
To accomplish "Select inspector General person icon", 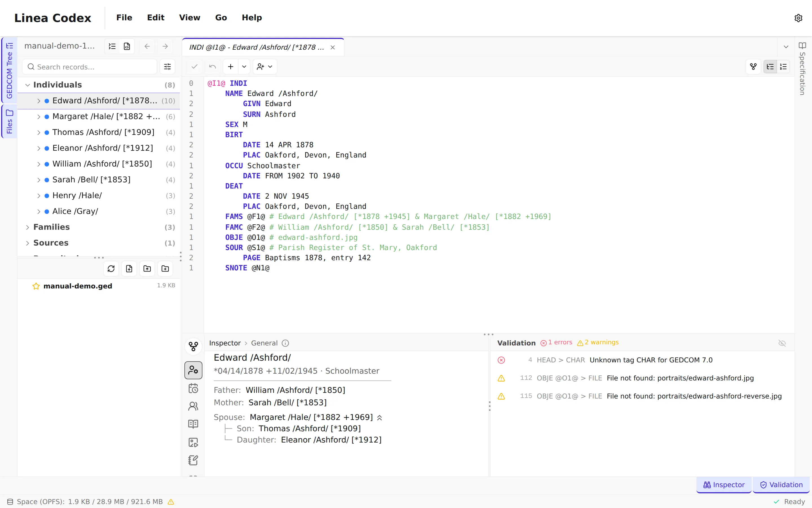I will pyautogui.click(x=193, y=370).
